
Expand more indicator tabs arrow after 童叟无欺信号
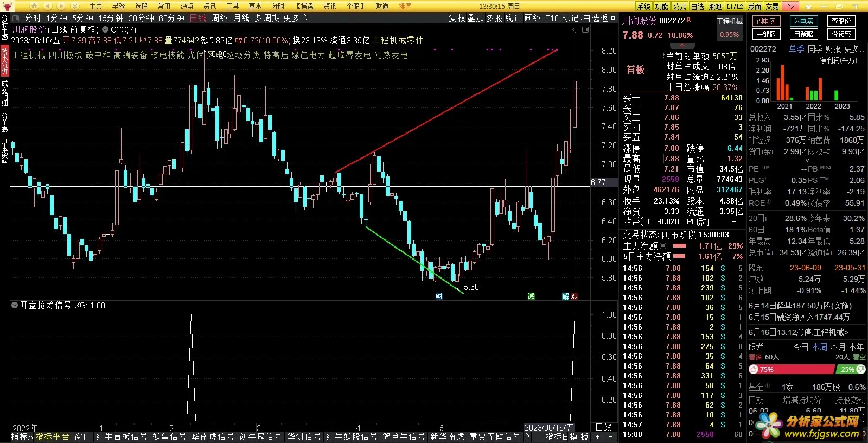[x=527, y=436]
